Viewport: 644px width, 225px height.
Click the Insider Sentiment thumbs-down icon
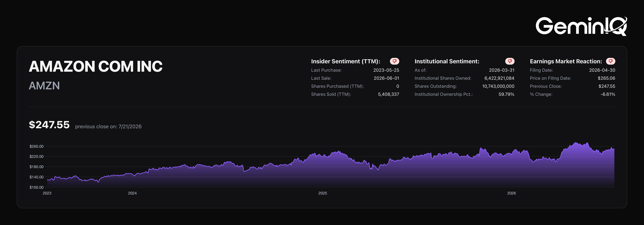[394, 61]
